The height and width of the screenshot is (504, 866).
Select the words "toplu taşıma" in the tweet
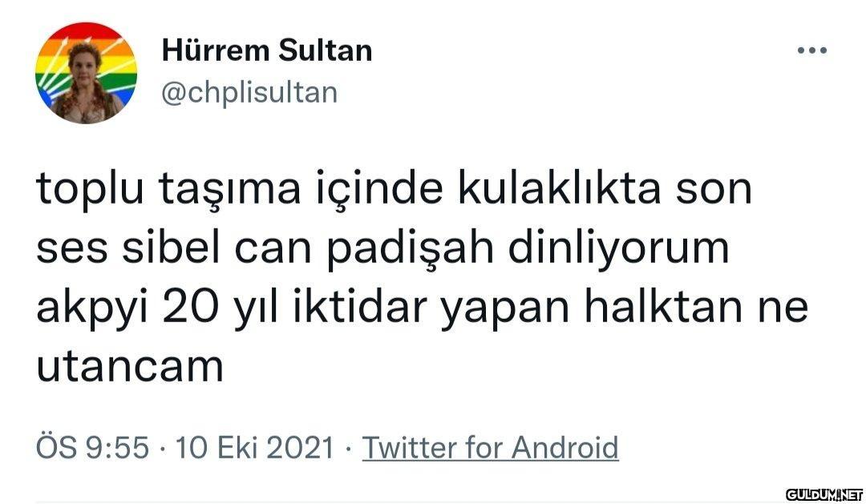168,189
